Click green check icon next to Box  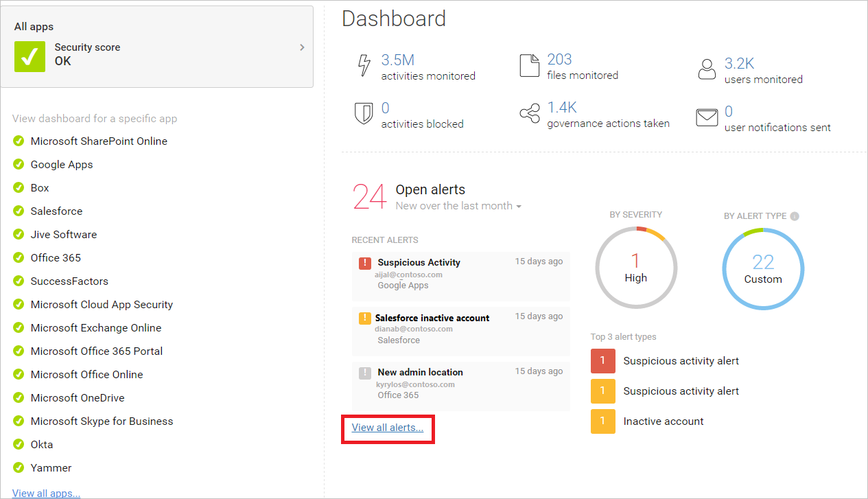point(19,187)
